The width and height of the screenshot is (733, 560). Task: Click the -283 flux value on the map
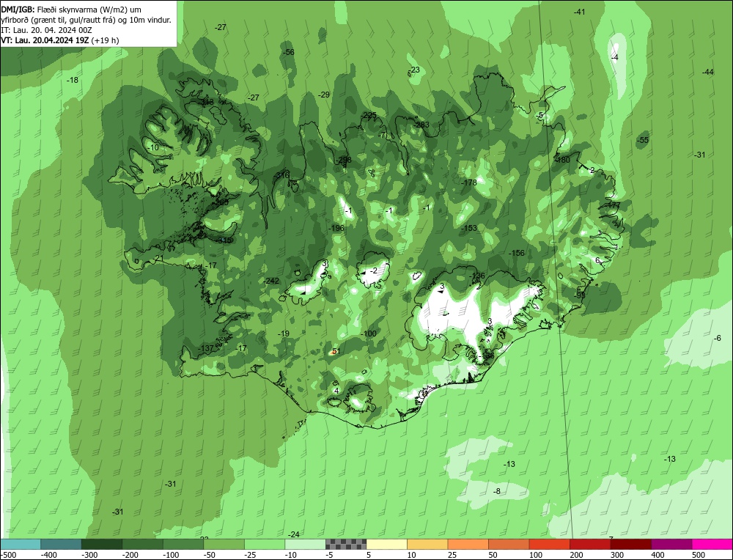421,125
